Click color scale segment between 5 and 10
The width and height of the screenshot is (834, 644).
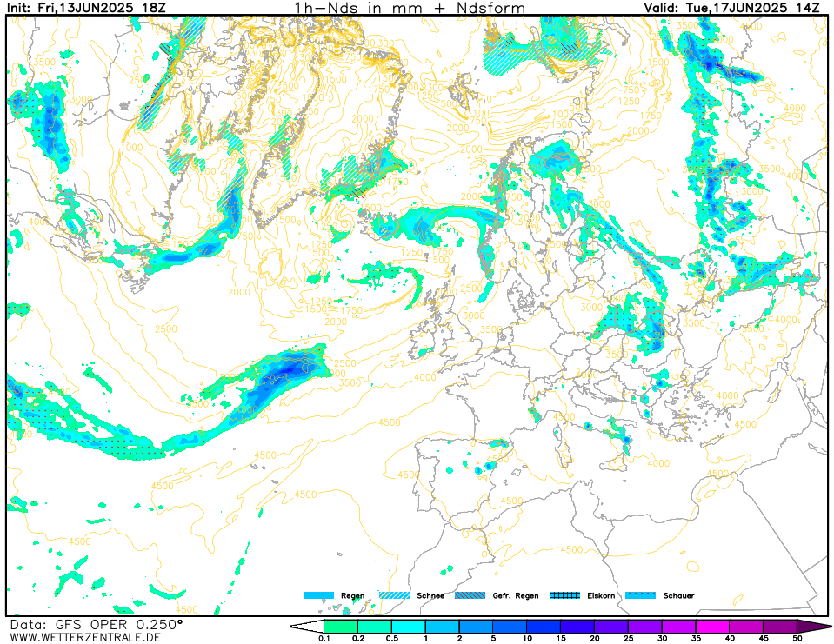pos(510,627)
